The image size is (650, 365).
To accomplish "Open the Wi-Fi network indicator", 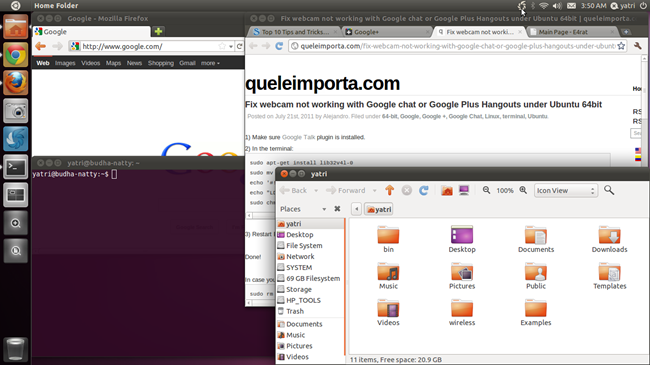I will 544,5.
